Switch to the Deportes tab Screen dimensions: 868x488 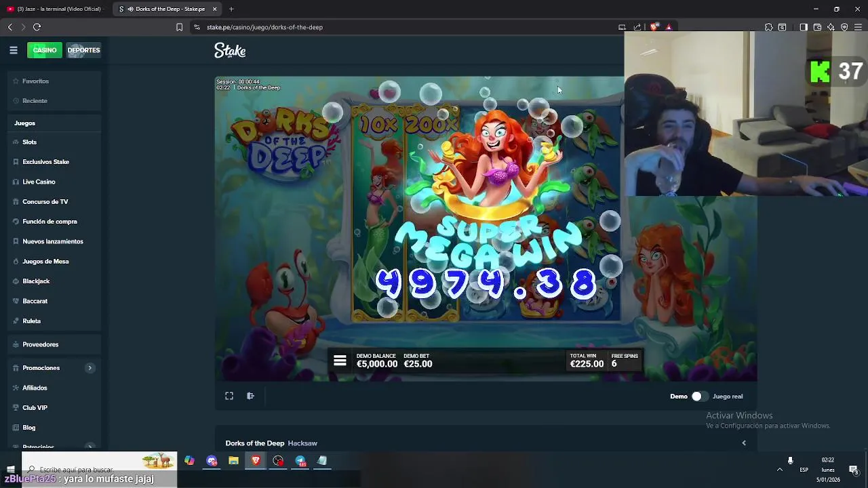point(83,50)
